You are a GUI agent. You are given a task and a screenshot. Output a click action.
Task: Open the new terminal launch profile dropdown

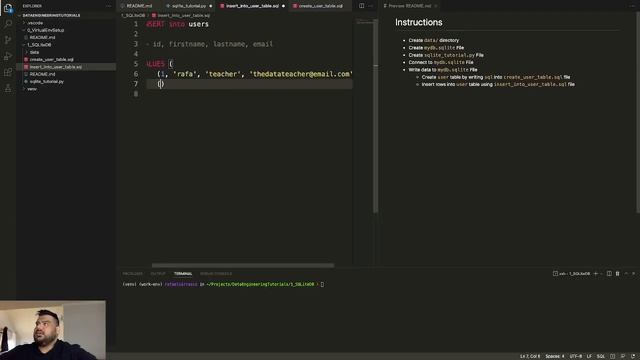pos(601,273)
